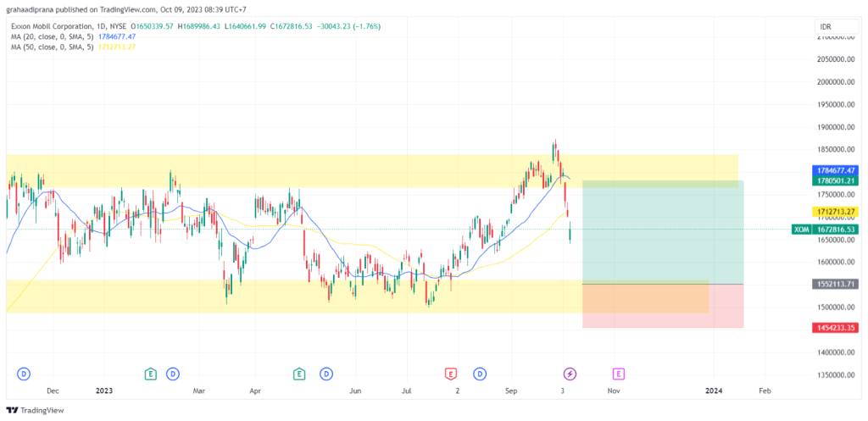Screen dimensions: 868x421
Task: Click the 1350000.00 price scale label
Action: click(x=837, y=375)
